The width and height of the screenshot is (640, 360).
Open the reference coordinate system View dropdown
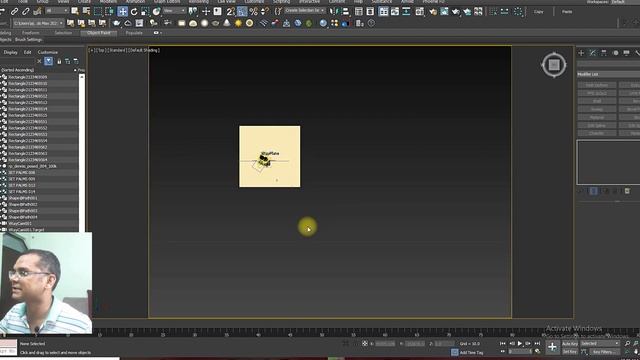coord(174,11)
